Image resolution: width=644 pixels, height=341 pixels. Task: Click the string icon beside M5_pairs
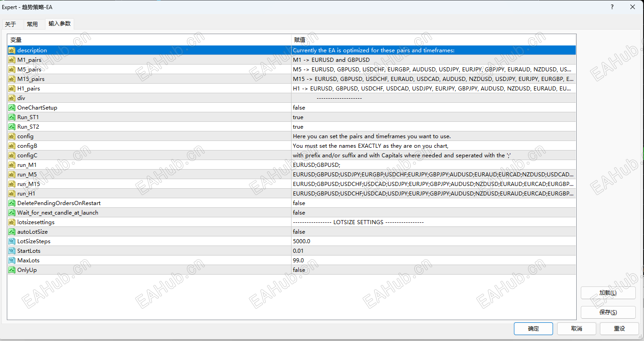12,70
